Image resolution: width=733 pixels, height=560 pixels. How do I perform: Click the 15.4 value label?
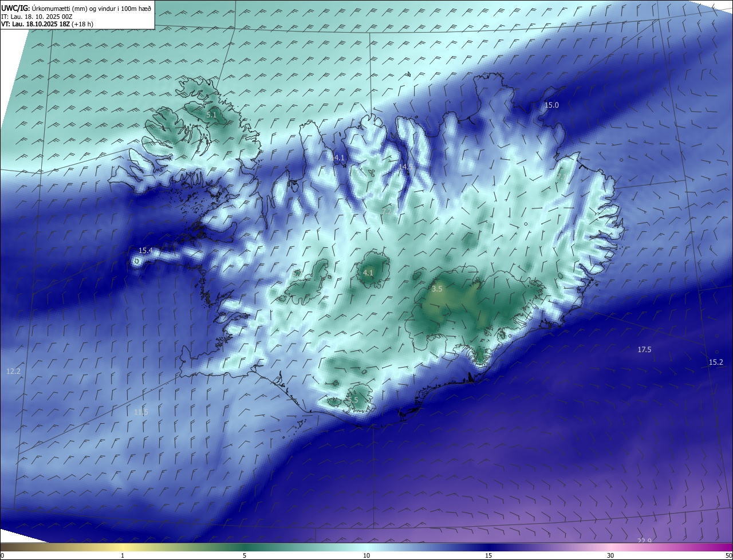145,250
